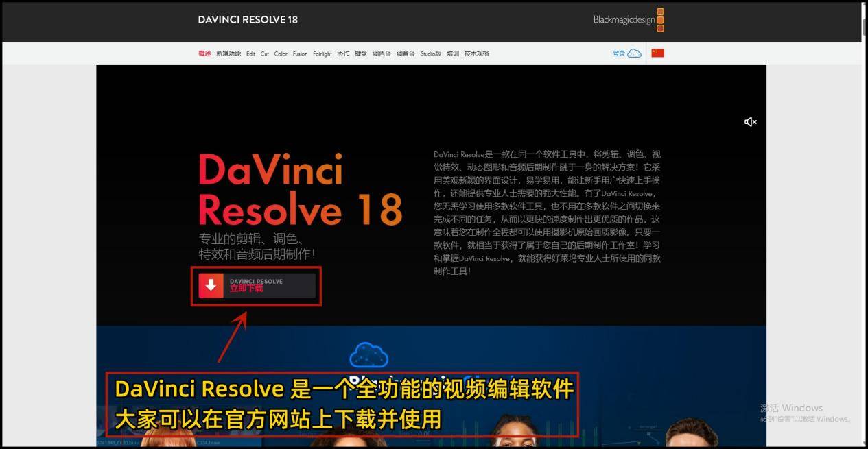Open the China region flag selector
This screenshot has height=449, width=868.
coord(657,53)
